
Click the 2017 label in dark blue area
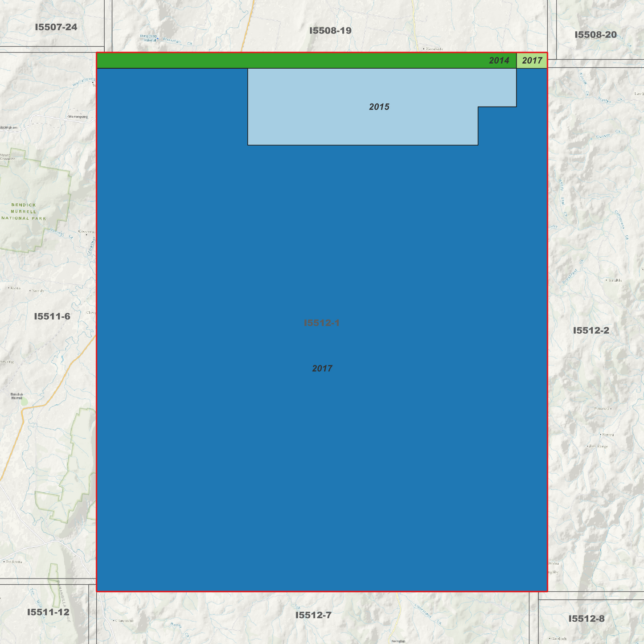[322, 369]
